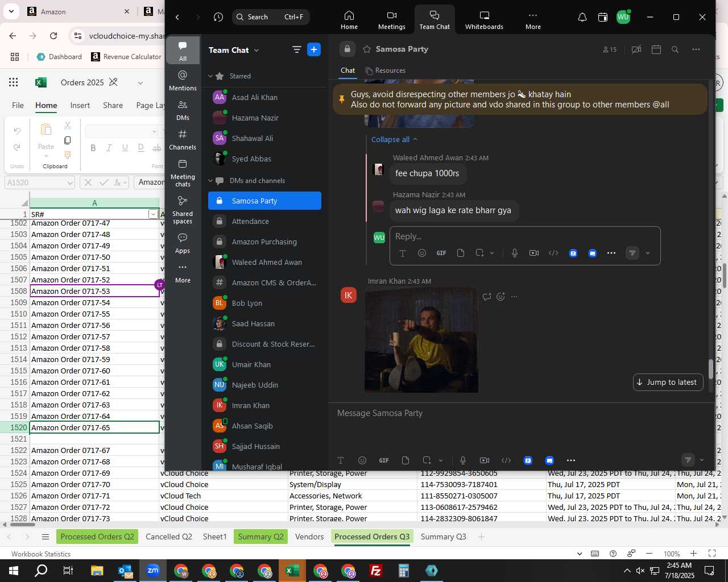
Task: View the 15 members list
Action: (x=610, y=49)
